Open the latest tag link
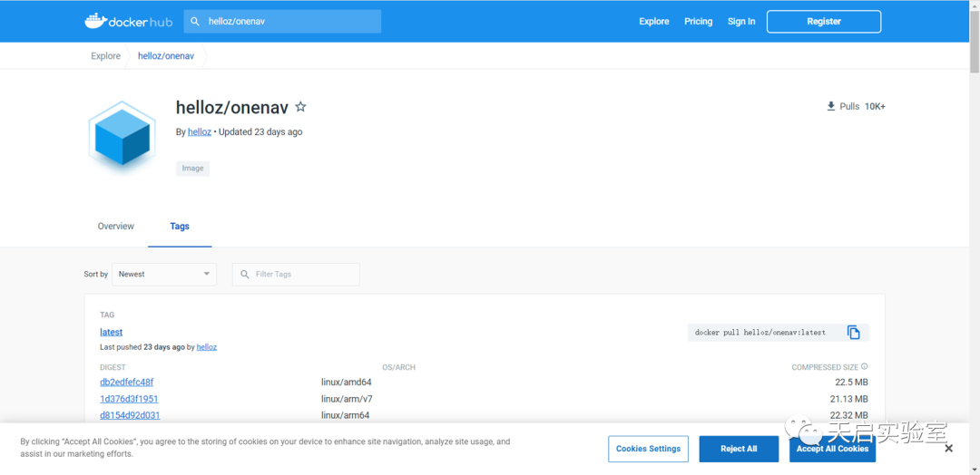This screenshot has height=475, width=980. pyautogui.click(x=112, y=332)
